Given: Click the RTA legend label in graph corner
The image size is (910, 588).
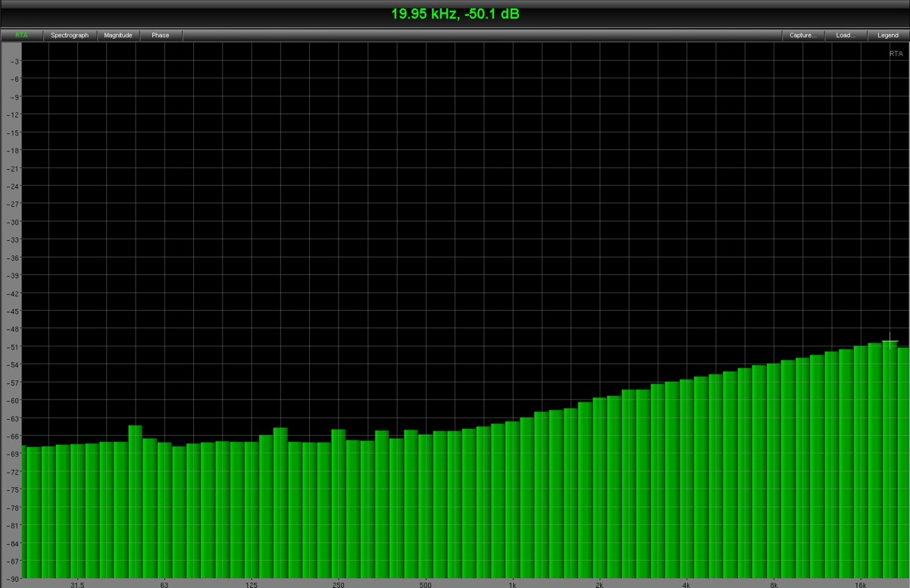Looking at the screenshot, I should point(896,54).
